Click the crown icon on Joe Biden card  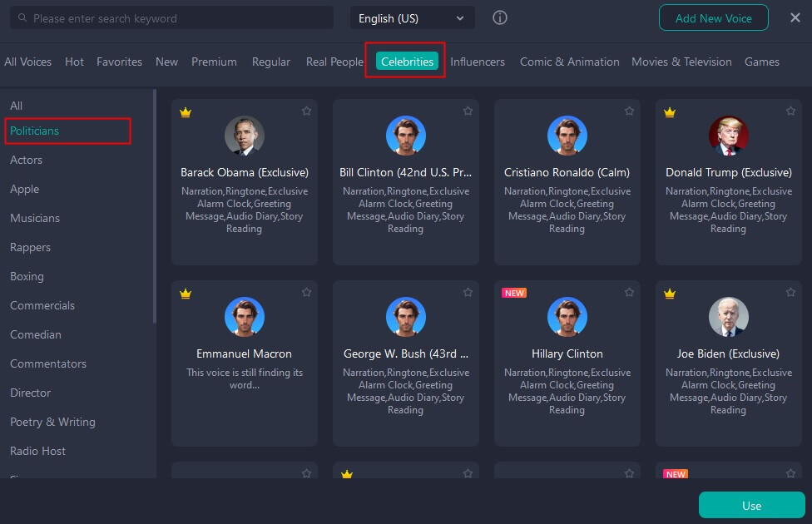pos(670,294)
